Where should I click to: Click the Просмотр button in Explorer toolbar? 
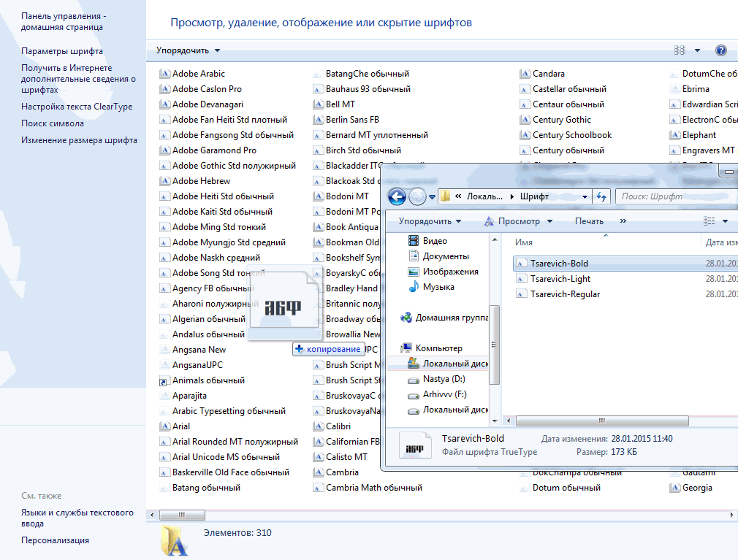512,221
